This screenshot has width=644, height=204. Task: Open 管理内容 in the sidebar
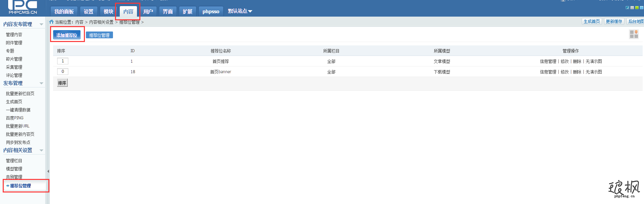pyautogui.click(x=14, y=35)
